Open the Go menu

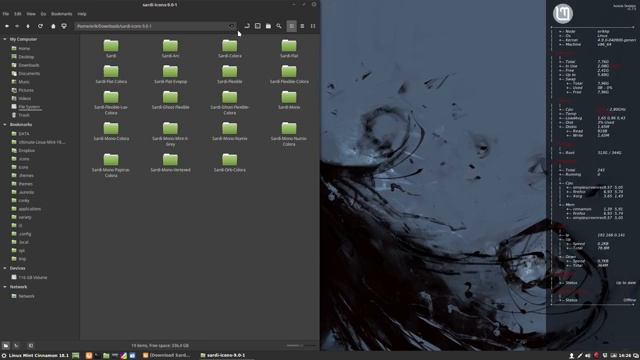43,14
